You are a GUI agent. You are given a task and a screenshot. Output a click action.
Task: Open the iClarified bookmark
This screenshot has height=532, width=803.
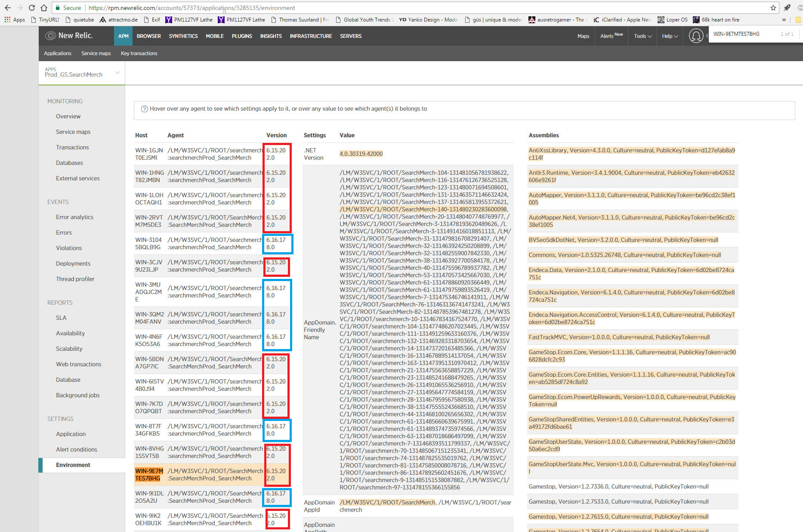[622, 20]
